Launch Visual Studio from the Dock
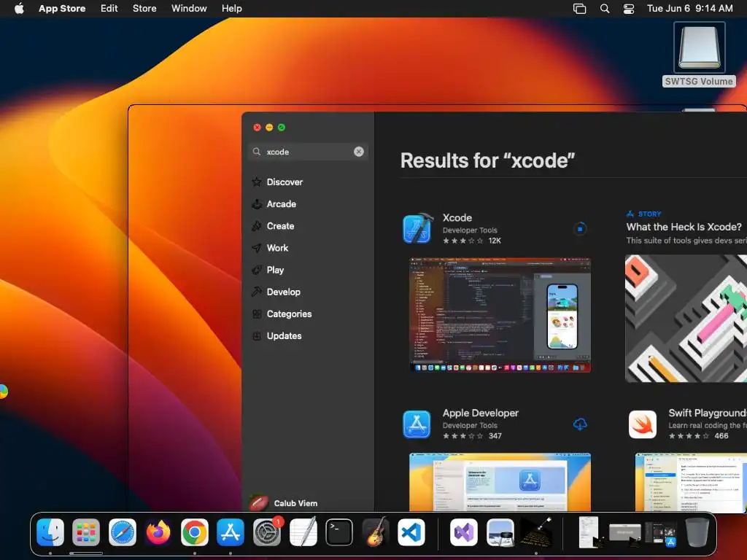This screenshot has height=560, width=747. [463, 532]
